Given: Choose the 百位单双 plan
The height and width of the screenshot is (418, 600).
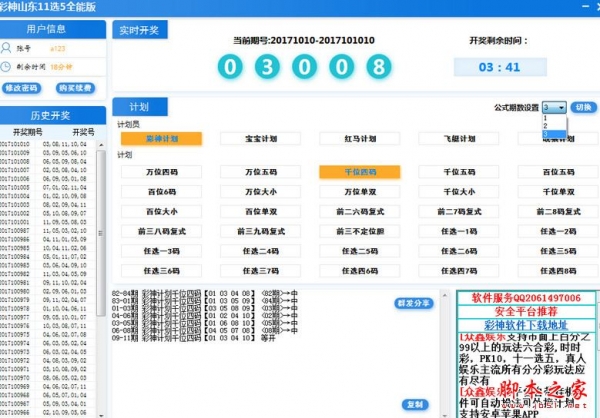Looking at the screenshot, I should pyautogui.click(x=261, y=211).
